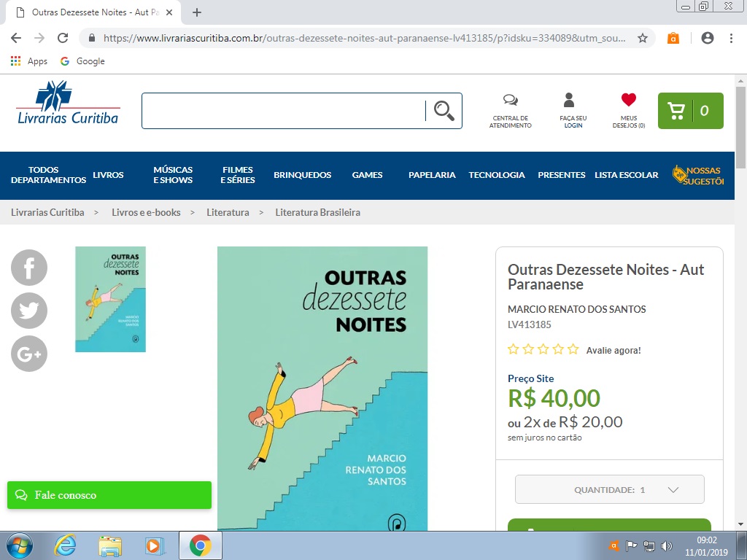Viewport: 747px width, 560px height.
Task: Open Windows Start menu
Action: [20, 545]
